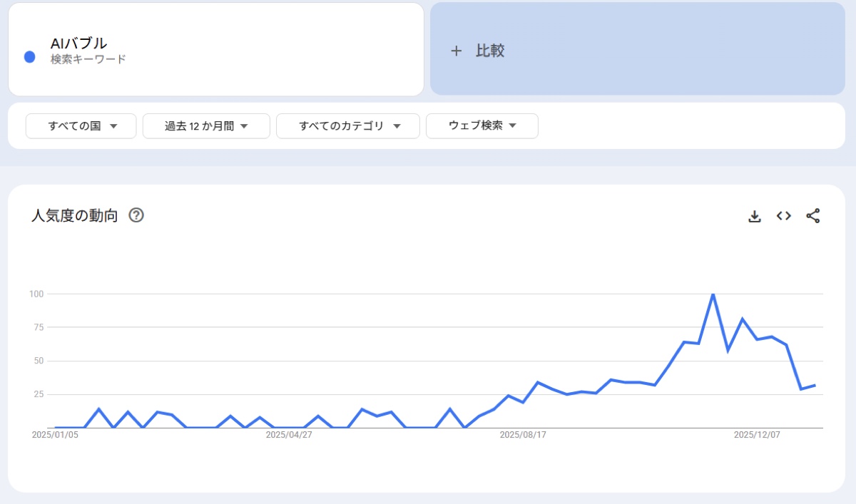Click the 2025/12/07 date axis label
Viewport: 856px width, 504px height.
(x=757, y=434)
